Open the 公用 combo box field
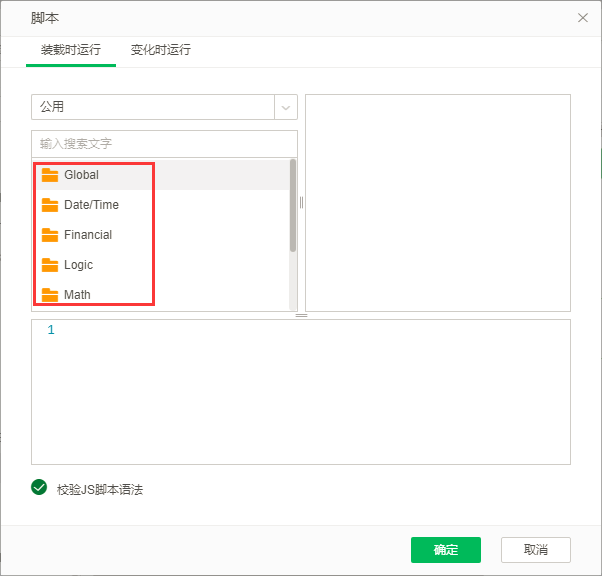The height and width of the screenshot is (576, 602). pyautogui.click(x=164, y=107)
